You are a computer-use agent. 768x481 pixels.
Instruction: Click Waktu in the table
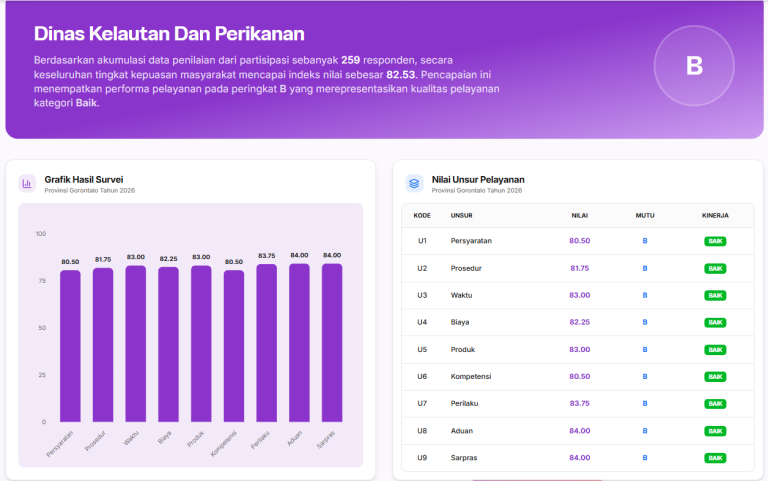click(461, 295)
